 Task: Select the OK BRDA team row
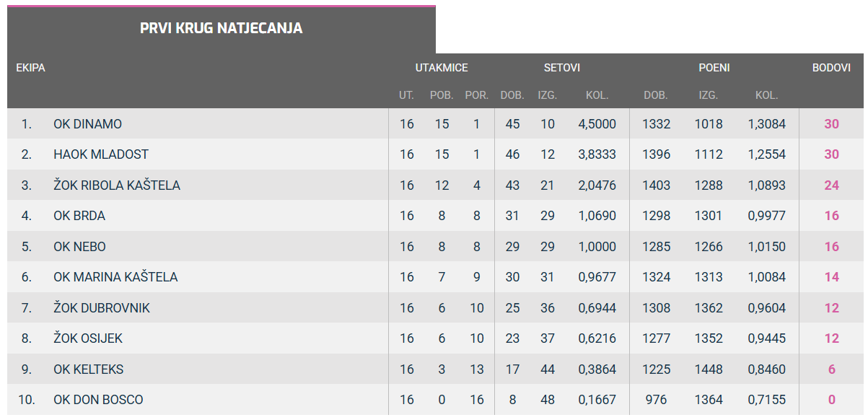pyautogui.click(x=79, y=216)
